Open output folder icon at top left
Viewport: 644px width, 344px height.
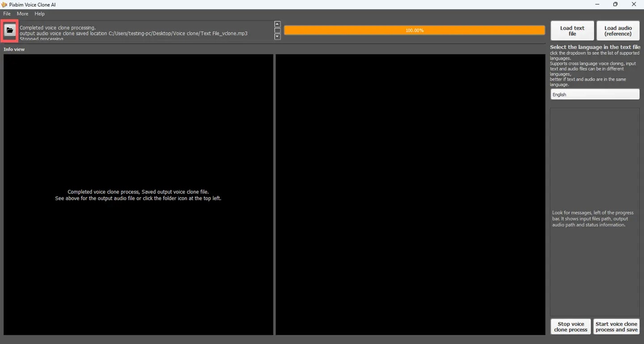[x=10, y=30]
